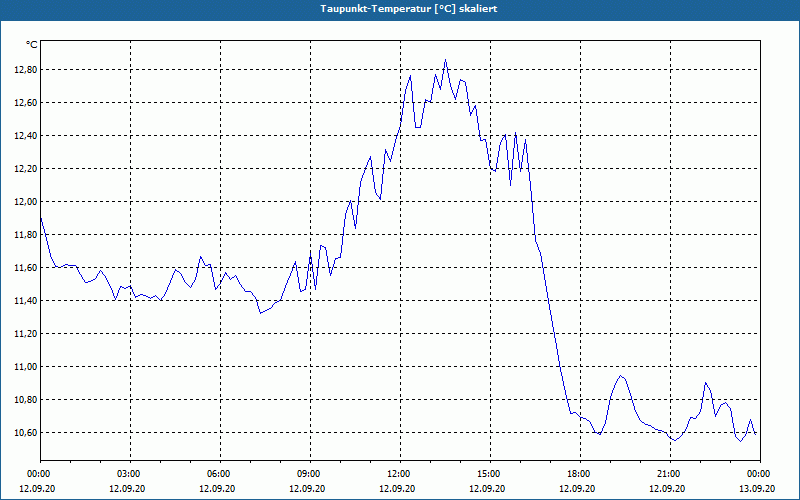Click the 11,20 y-axis value
The width and height of the screenshot is (800, 500).
26,334
